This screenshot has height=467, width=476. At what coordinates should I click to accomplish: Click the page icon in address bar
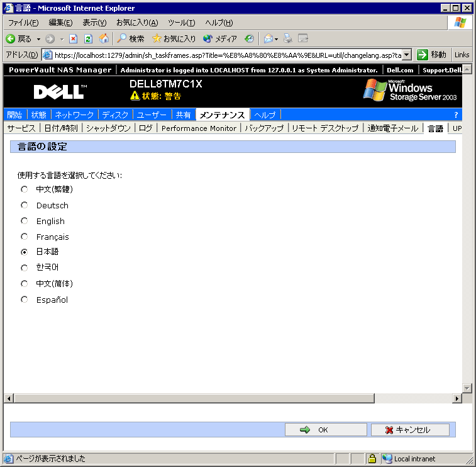[x=47, y=55]
